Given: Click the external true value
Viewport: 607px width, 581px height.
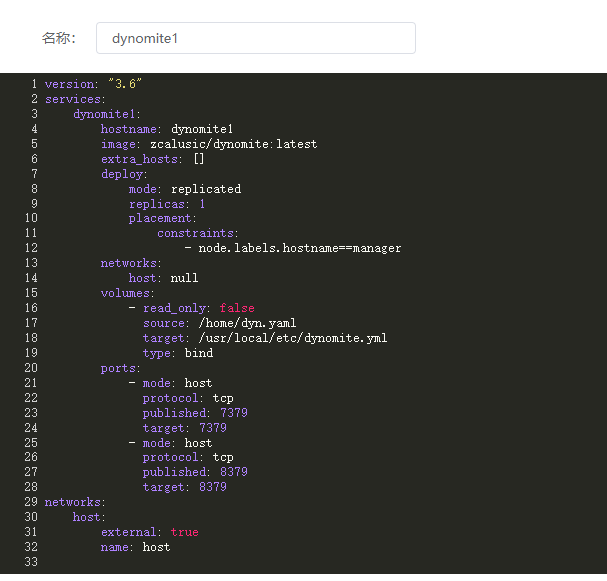Looking at the screenshot, I should click(x=184, y=532).
